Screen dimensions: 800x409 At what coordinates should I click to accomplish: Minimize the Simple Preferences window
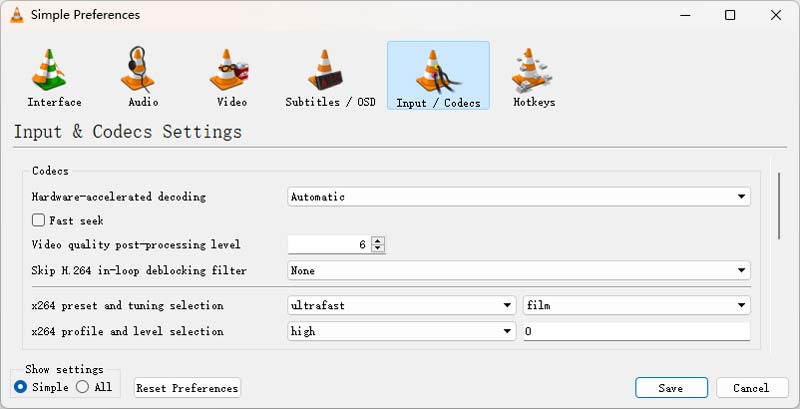coord(685,15)
